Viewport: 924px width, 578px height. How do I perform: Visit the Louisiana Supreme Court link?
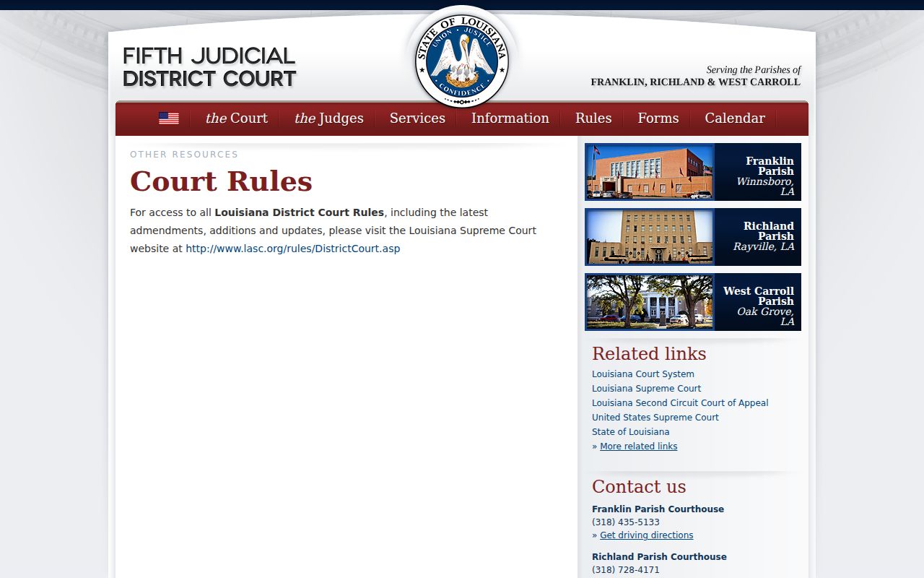[646, 389]
